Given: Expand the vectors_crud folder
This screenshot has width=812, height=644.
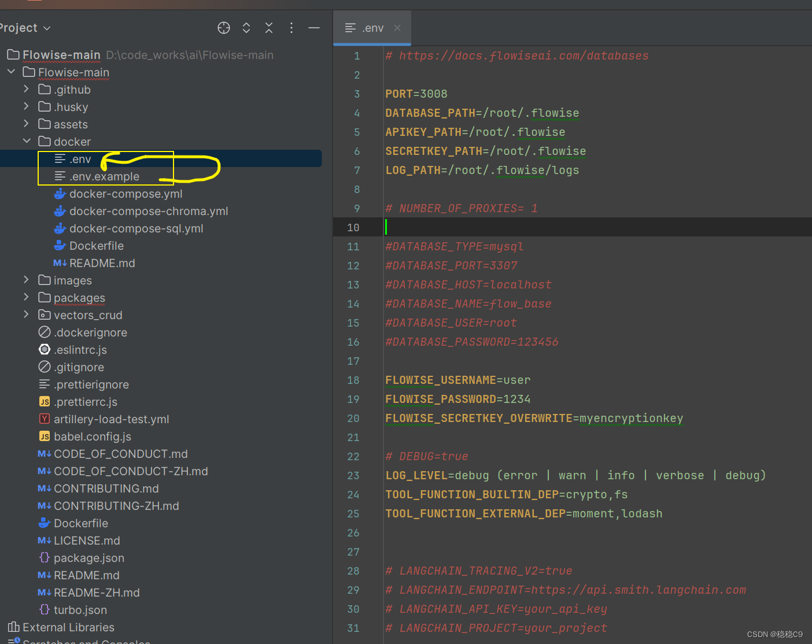Looking at the screenshot, I should click(x=26, y=314).
